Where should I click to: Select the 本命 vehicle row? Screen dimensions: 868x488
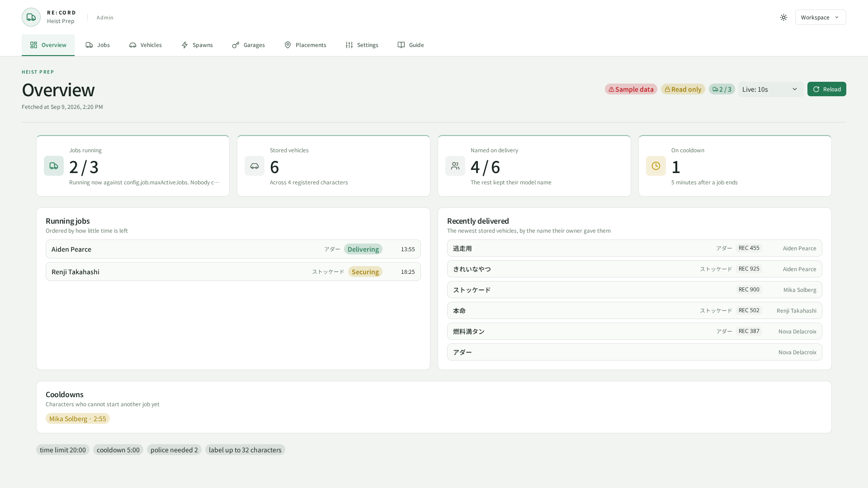pyautogui.click(x=635, y=310)
